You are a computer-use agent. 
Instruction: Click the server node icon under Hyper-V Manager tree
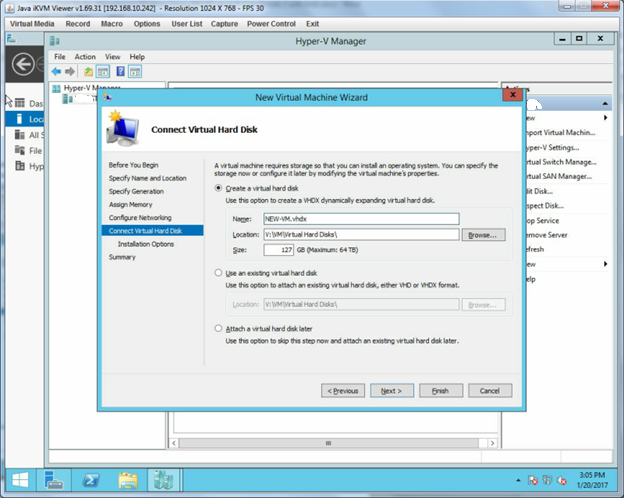68,98
